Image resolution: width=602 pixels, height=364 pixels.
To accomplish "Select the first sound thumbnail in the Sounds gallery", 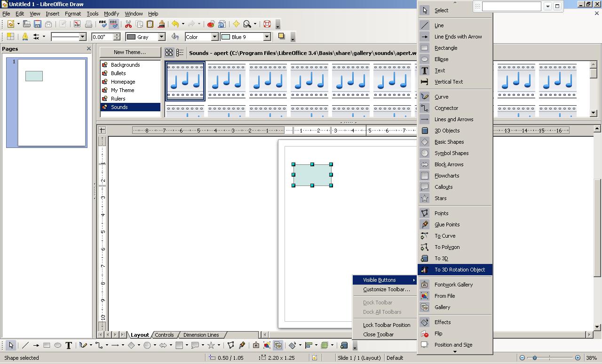I will [x=185, y=82].
